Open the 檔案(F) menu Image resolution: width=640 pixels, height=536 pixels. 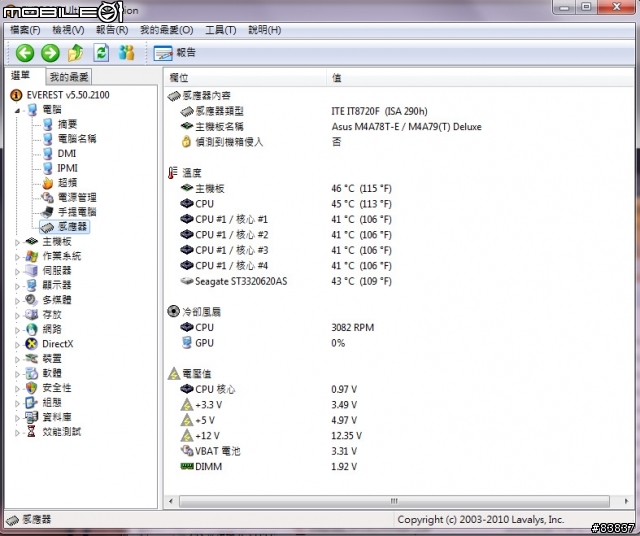25,30
